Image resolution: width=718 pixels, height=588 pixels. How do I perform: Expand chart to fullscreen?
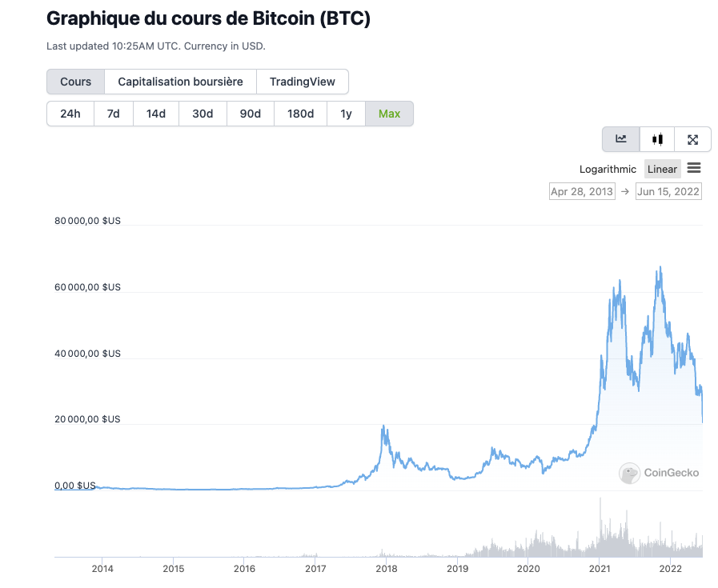[693, 139]
